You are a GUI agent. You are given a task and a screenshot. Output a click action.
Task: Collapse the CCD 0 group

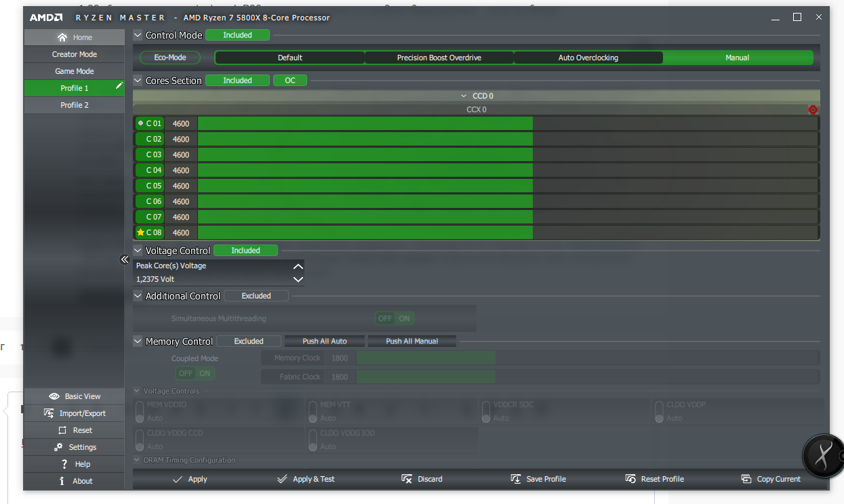click(x=464, y=96)
